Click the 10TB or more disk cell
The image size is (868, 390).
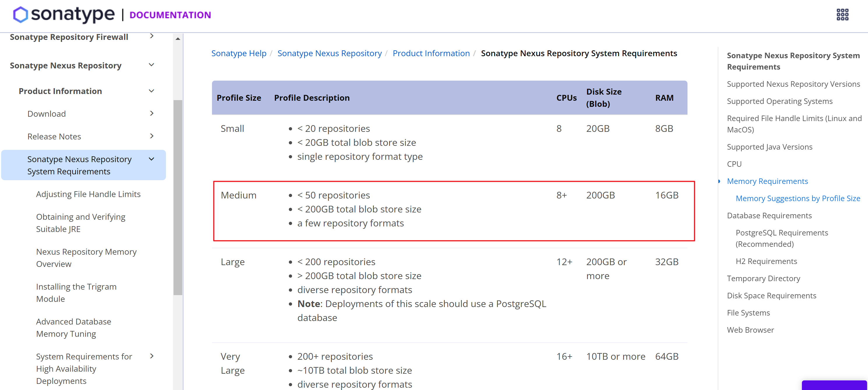pyautogui.click(x=616, y=357)
